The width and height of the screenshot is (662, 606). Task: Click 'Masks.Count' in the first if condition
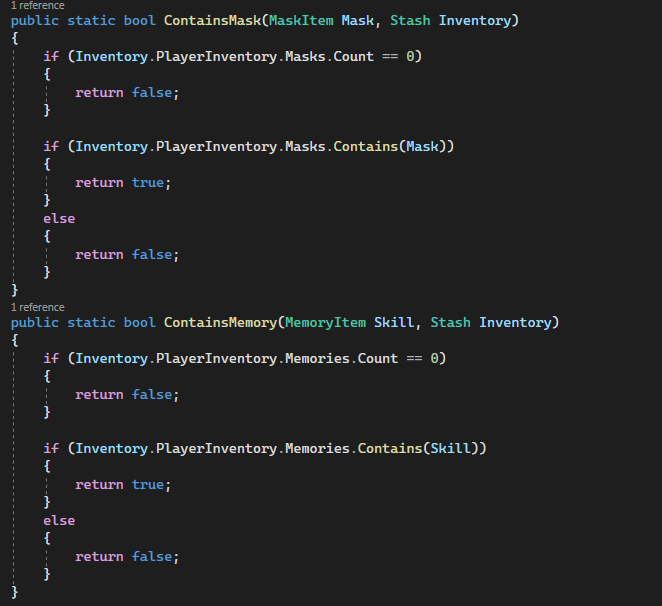pyautogui.click(x=329, y=56)
